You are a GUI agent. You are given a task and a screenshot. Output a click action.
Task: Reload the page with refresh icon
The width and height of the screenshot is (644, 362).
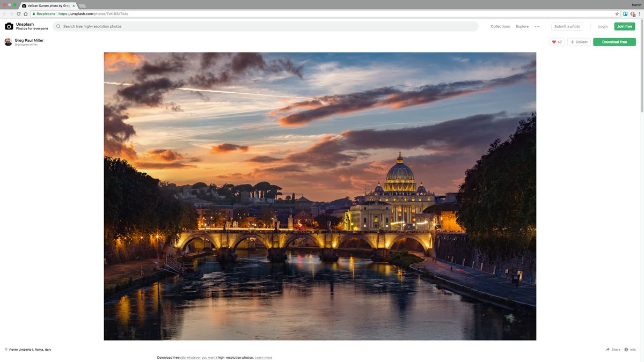pyautogui.click(x=19, y=14)
